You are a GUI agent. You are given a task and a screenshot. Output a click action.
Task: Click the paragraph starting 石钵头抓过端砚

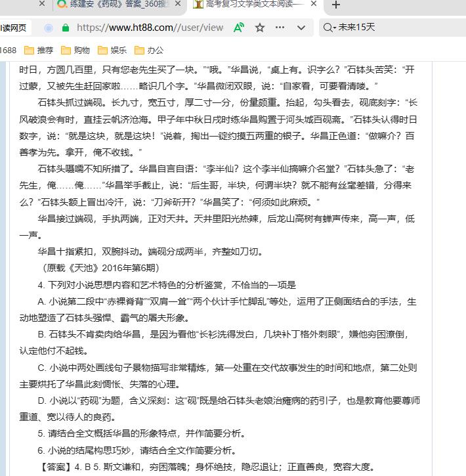pyautogui.click(x=219, y=127)
